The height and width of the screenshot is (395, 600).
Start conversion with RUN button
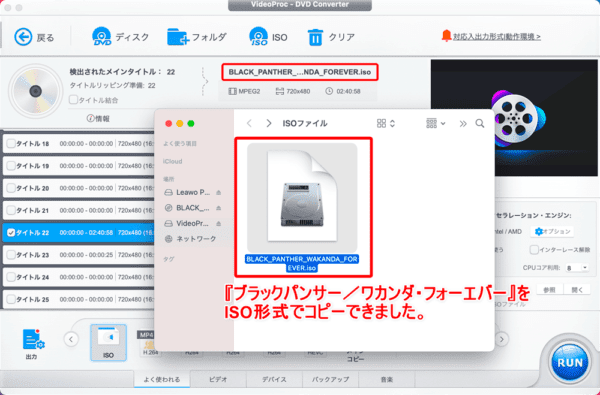coord(569,362)
